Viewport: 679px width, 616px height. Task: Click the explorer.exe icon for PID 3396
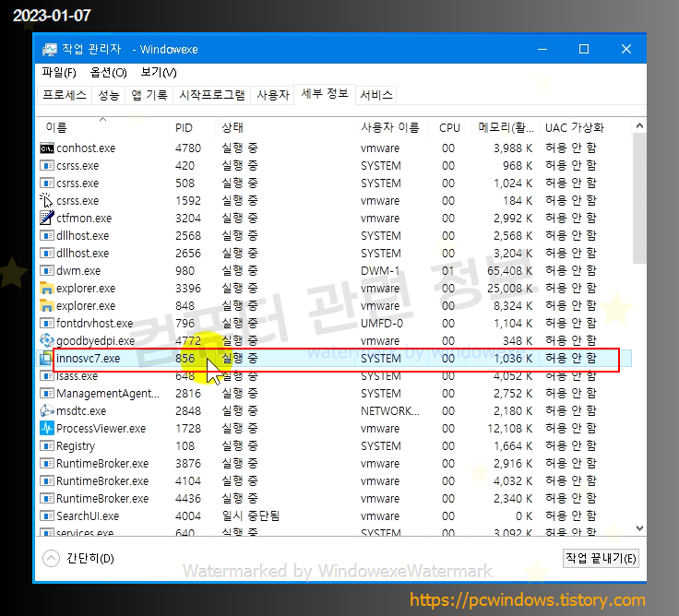[x=47, y=289]
